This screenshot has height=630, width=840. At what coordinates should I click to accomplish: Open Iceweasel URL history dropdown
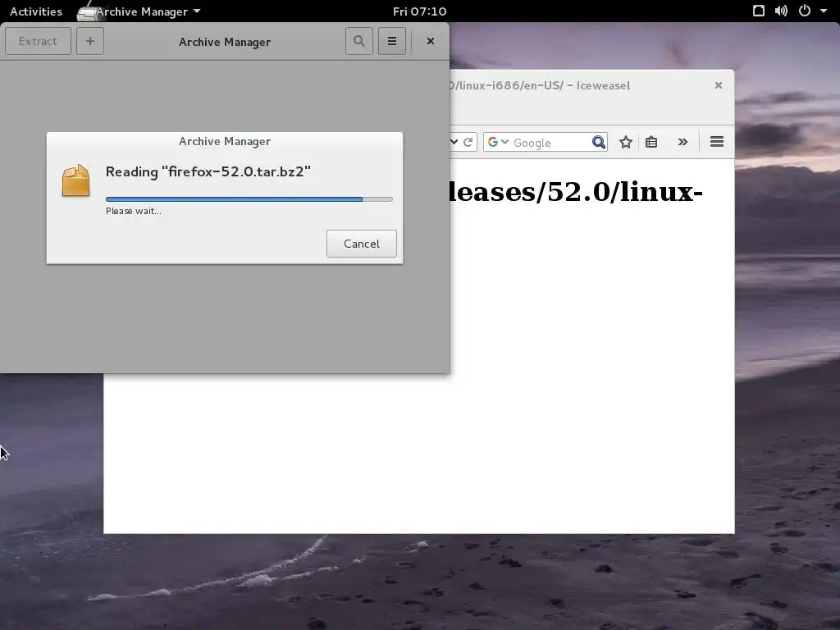tap(454, 142)
